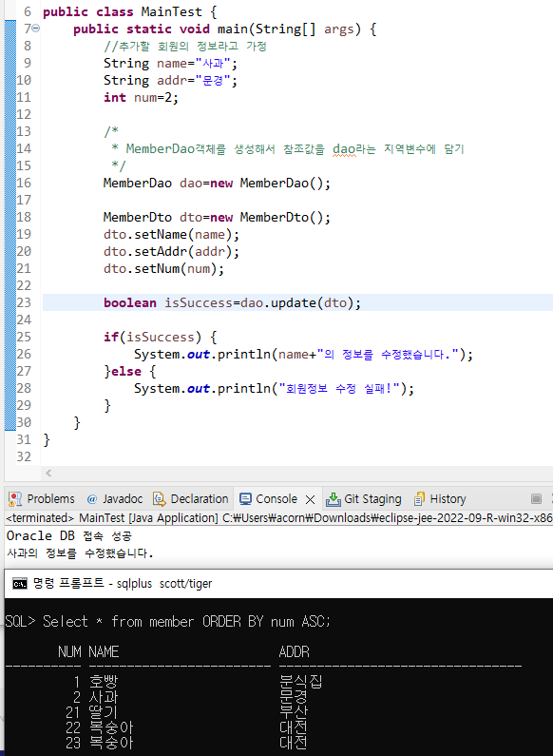Open the Javadoc tab
553x756 pixels.
115,498
